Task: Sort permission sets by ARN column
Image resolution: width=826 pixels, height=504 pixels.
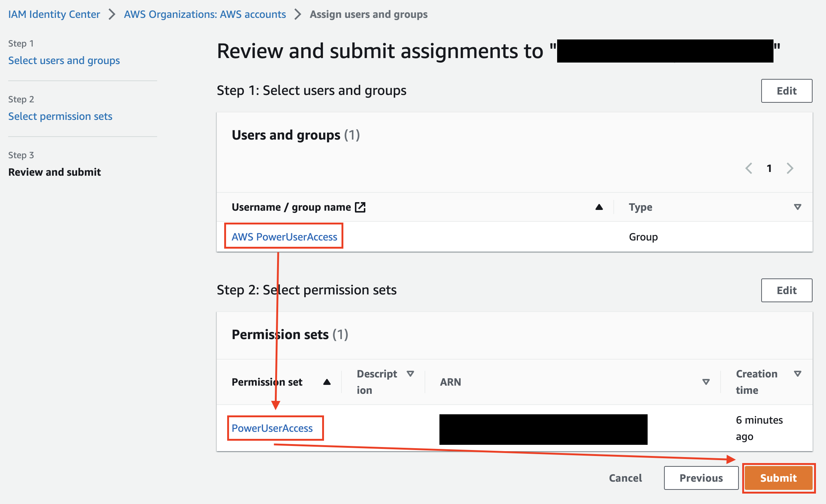Action: click(706, 382)
